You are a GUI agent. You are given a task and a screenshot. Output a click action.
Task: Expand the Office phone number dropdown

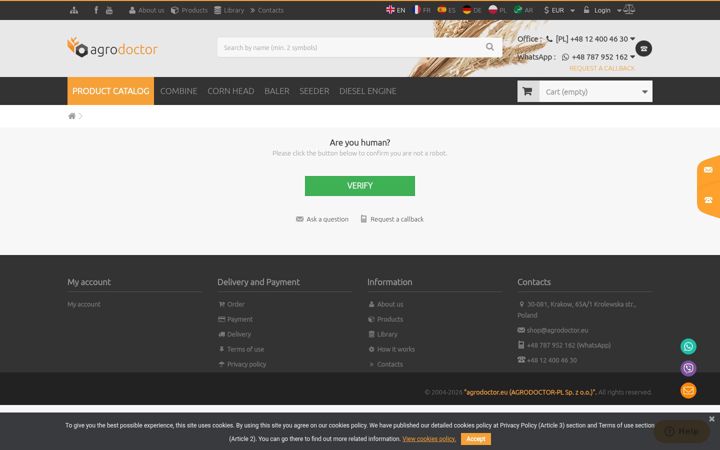tap(632, 39)
